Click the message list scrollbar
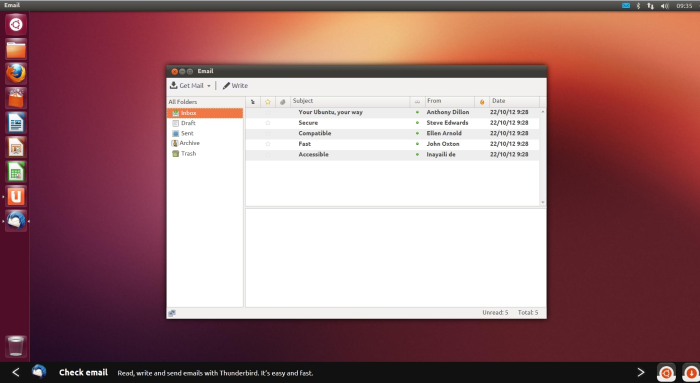The height and width of the screenshot is (383, 700). point(543,157)
